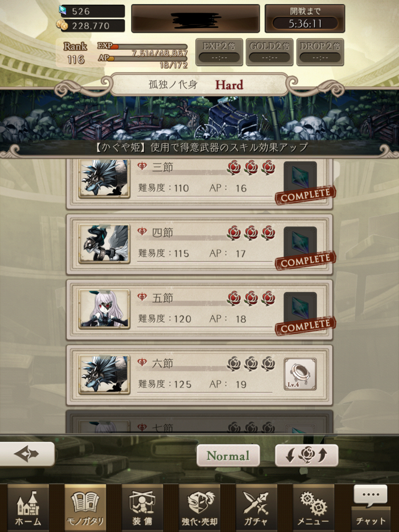Tap the Lv.4 ring reward icon
399x532 pixels.
(x=300, y=374)
